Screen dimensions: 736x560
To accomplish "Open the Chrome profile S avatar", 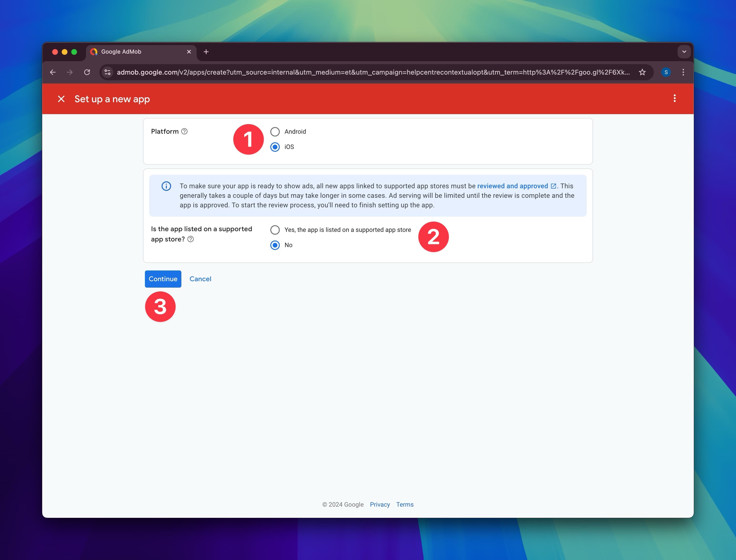I will 666,72.
